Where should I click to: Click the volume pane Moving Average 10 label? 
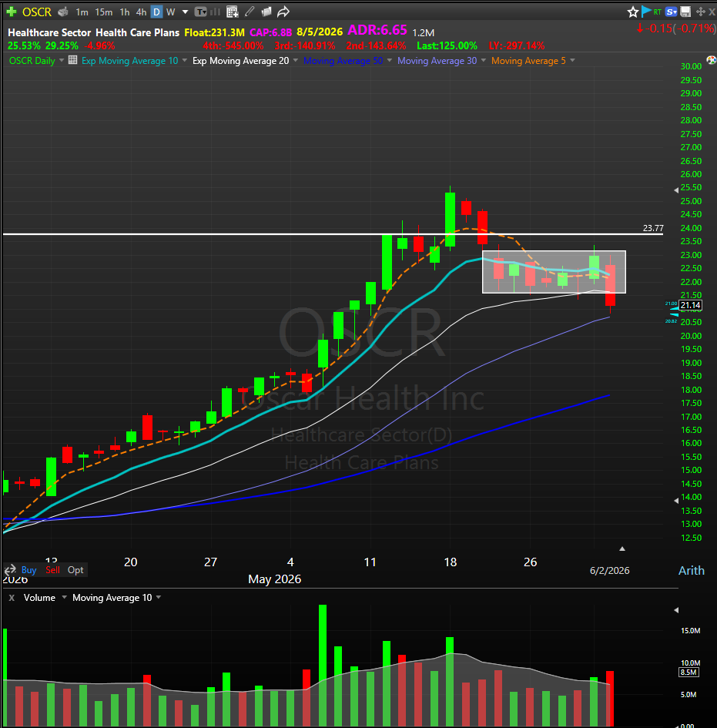click(112, 598)
